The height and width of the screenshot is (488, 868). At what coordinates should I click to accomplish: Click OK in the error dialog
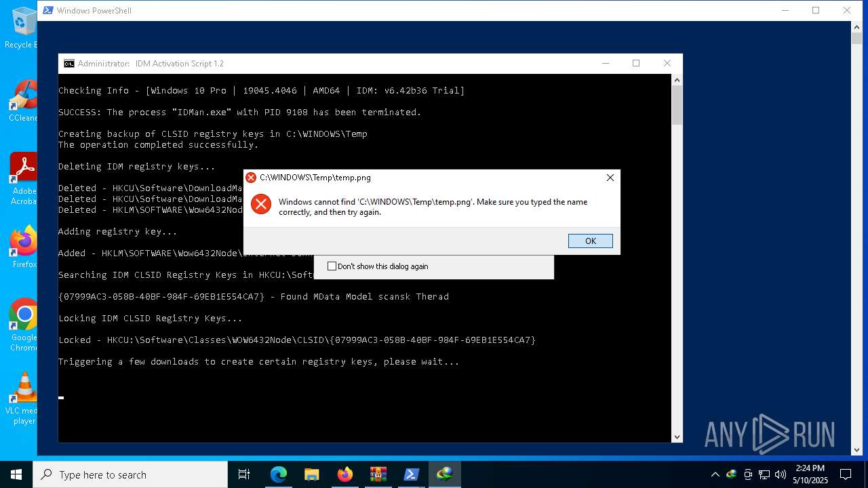click(590, 241)
